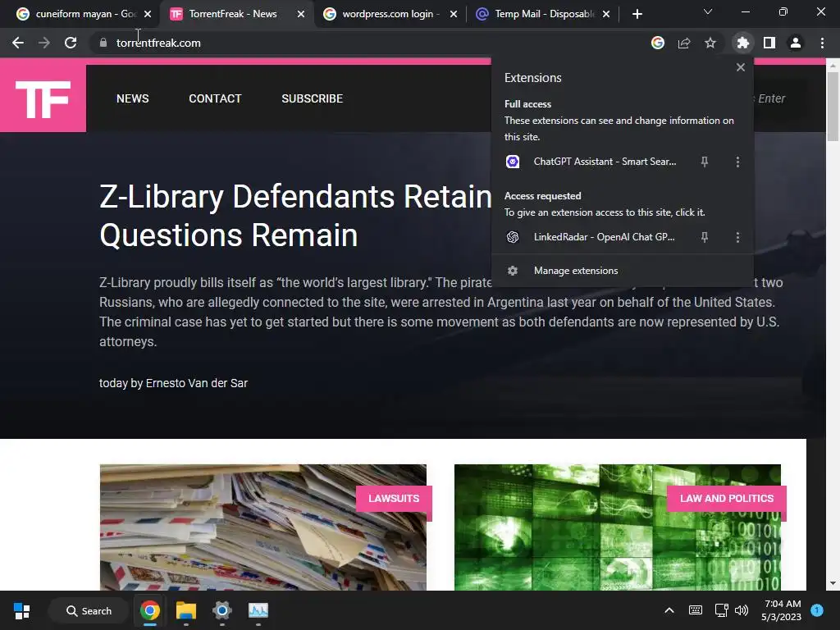
Task: Open the Settings gear taskbar app
Action: [x=221, y=610]
